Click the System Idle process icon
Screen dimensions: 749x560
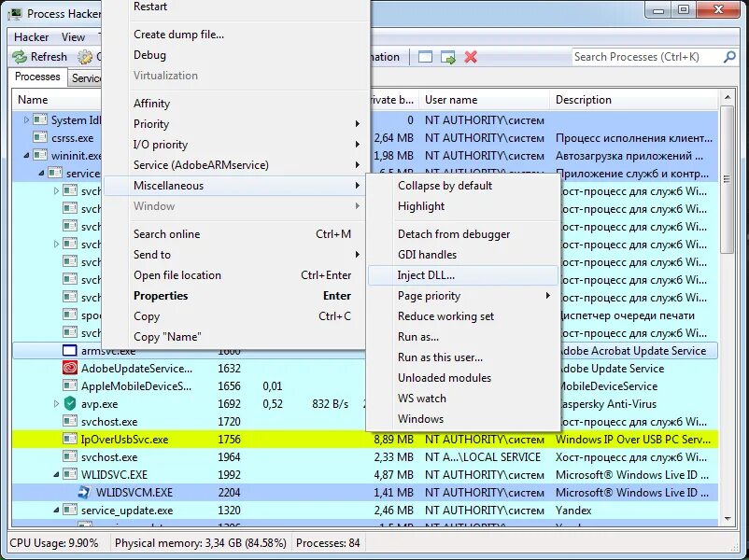pos(40,119)
